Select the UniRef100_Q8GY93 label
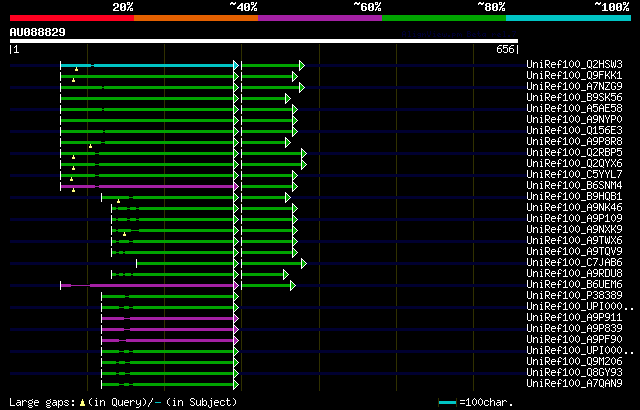Viewport: 640px width, 410px height. (574, 373)
